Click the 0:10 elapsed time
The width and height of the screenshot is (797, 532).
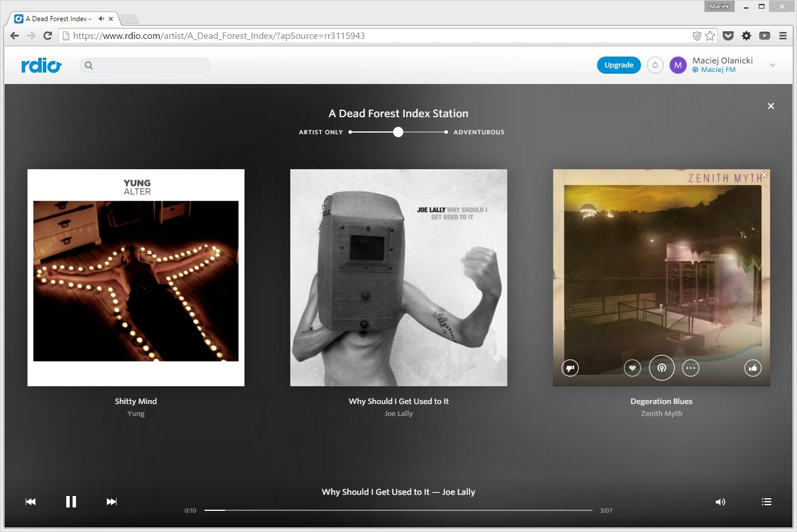click(190, 510)
